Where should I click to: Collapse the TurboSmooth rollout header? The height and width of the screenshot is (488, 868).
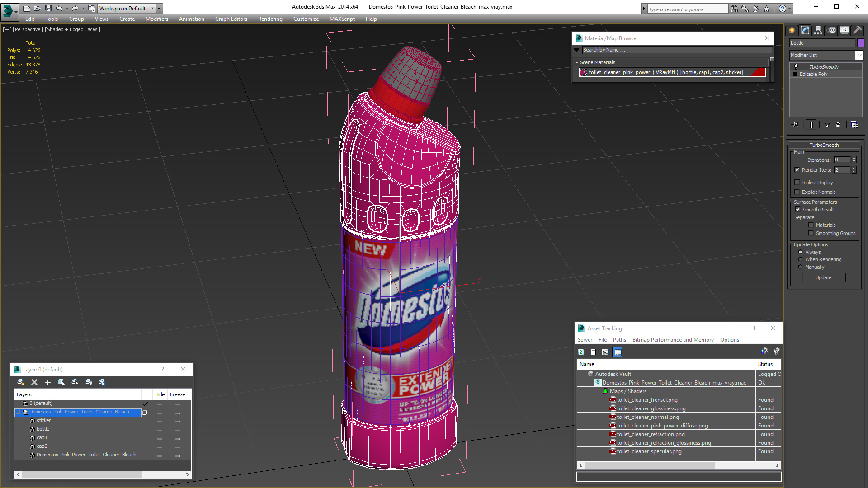[x=824, y=145]
